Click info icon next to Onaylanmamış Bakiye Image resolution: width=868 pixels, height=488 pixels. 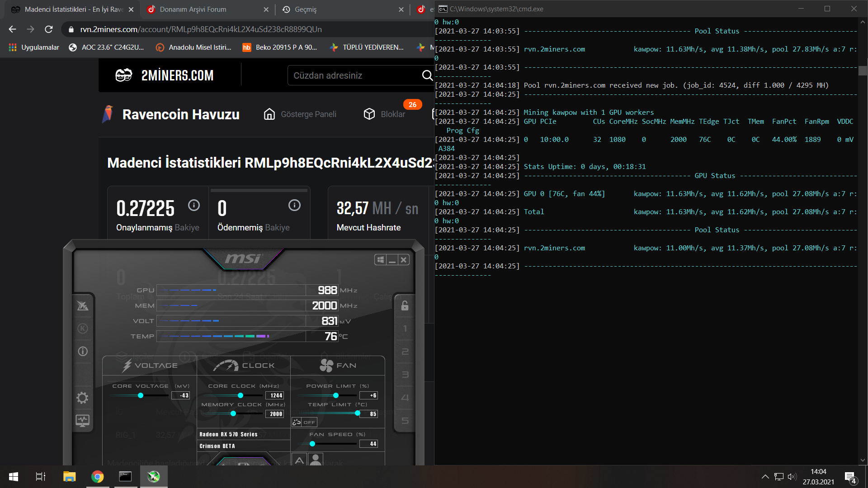click(194, 205)
